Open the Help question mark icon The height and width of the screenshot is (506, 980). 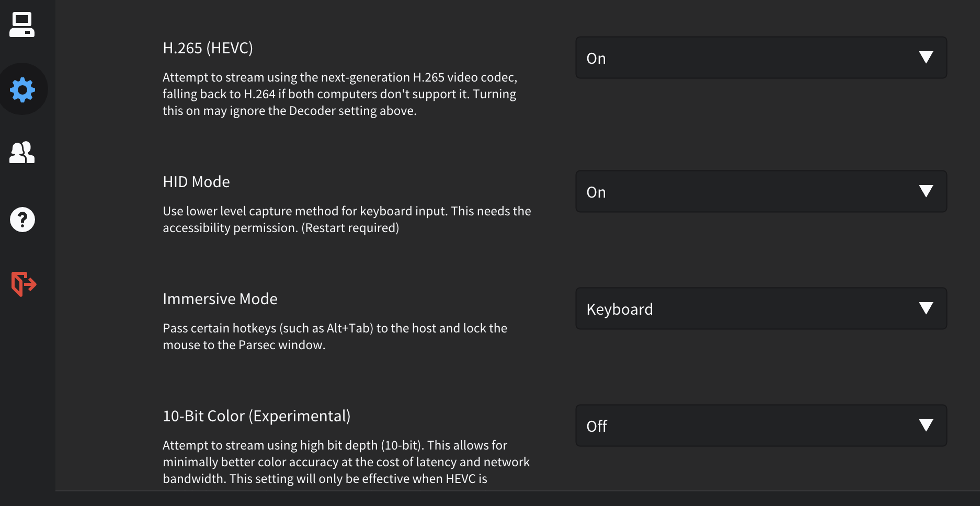pos(22,220)
